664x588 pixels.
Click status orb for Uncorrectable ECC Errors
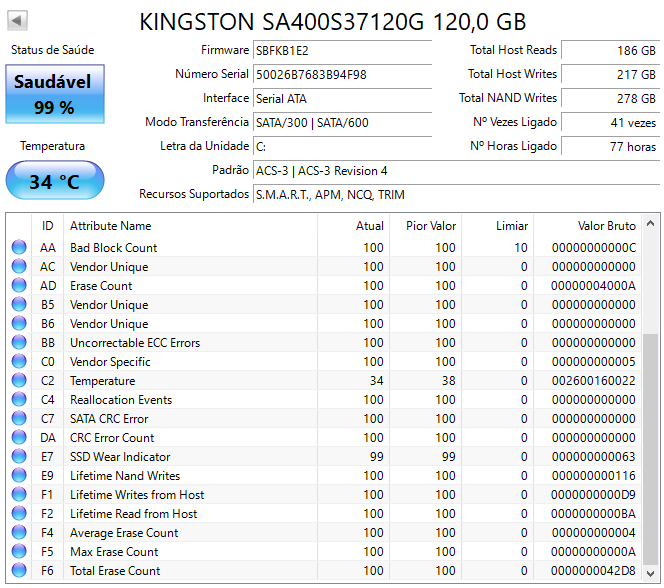19,342
